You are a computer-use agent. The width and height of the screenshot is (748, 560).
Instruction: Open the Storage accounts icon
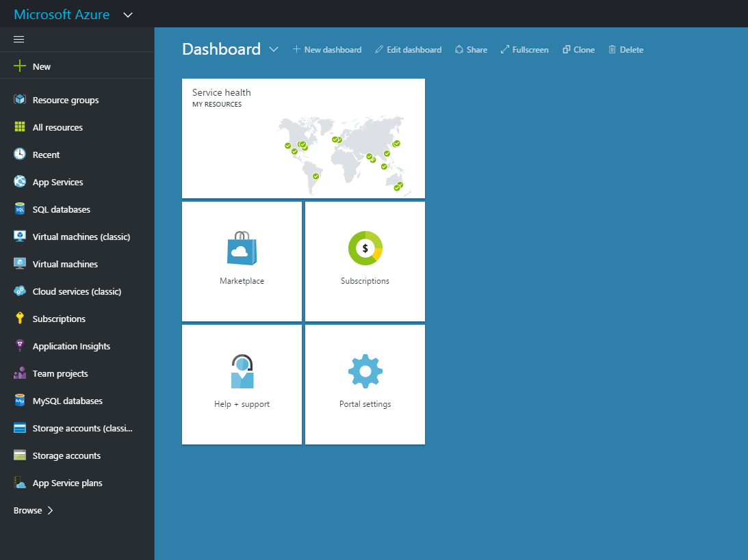(20, 455)
